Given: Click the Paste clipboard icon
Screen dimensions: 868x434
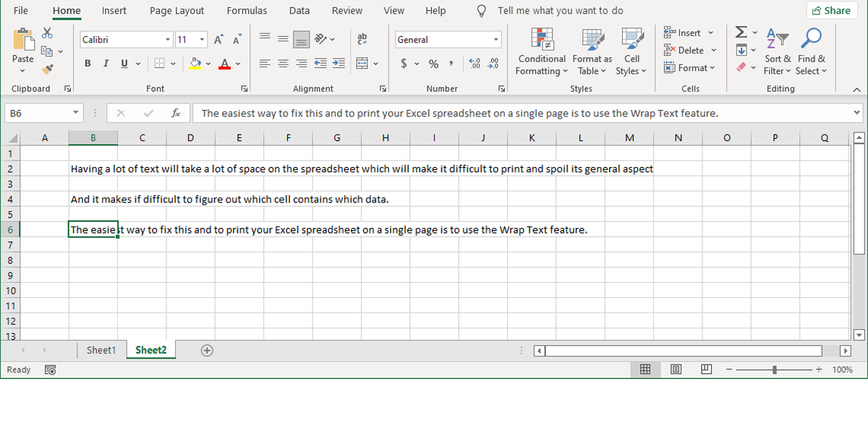Looking at the screenshot, I should tap(23, 40).
